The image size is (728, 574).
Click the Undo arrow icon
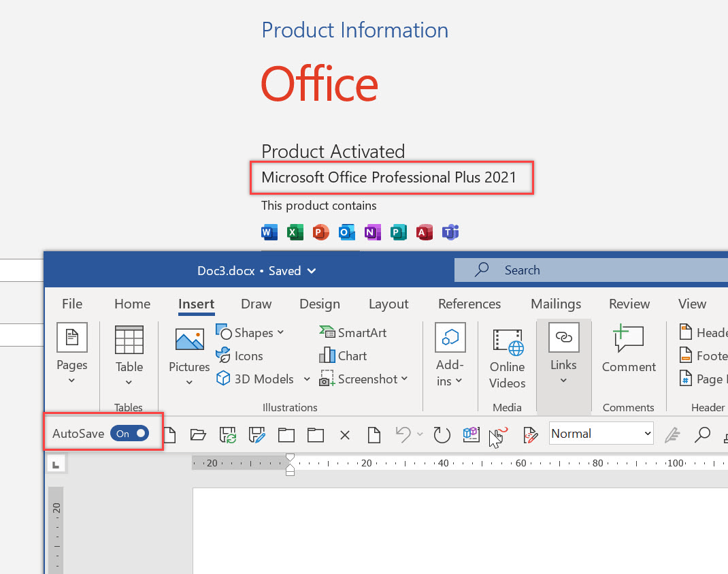(x=403, y=434)
